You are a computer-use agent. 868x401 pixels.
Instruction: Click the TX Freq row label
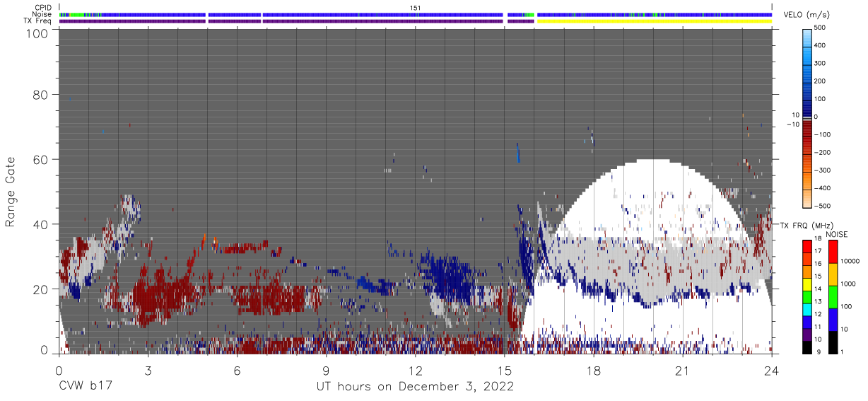[38, 21]
